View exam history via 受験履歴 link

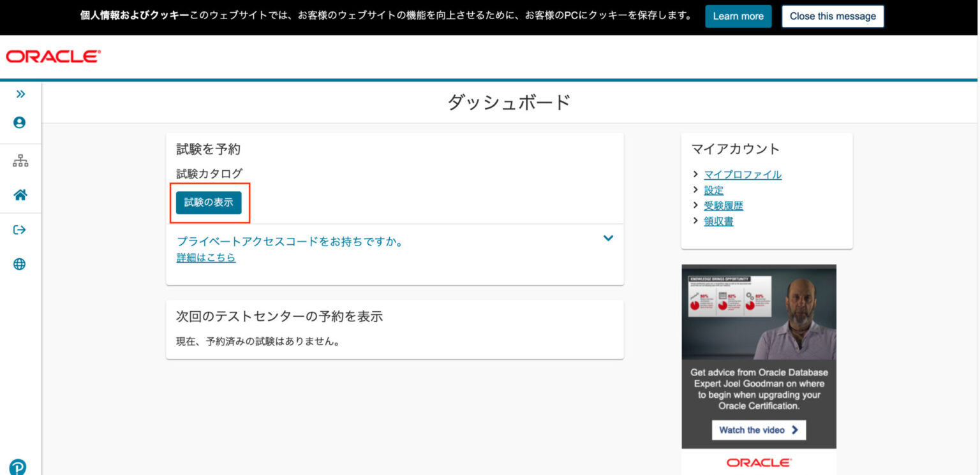tap(724, 205)
